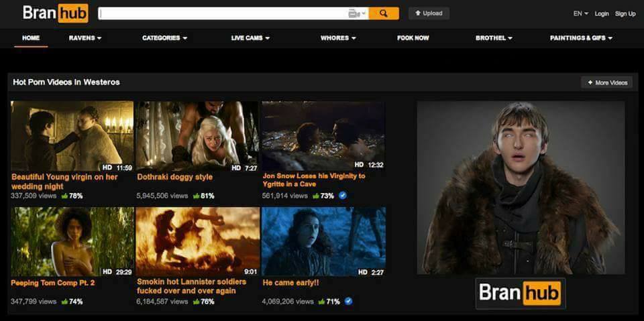This screenshot has height=321, width=644.
Task: Click the Sign Up link
Action: coord(625,13)
